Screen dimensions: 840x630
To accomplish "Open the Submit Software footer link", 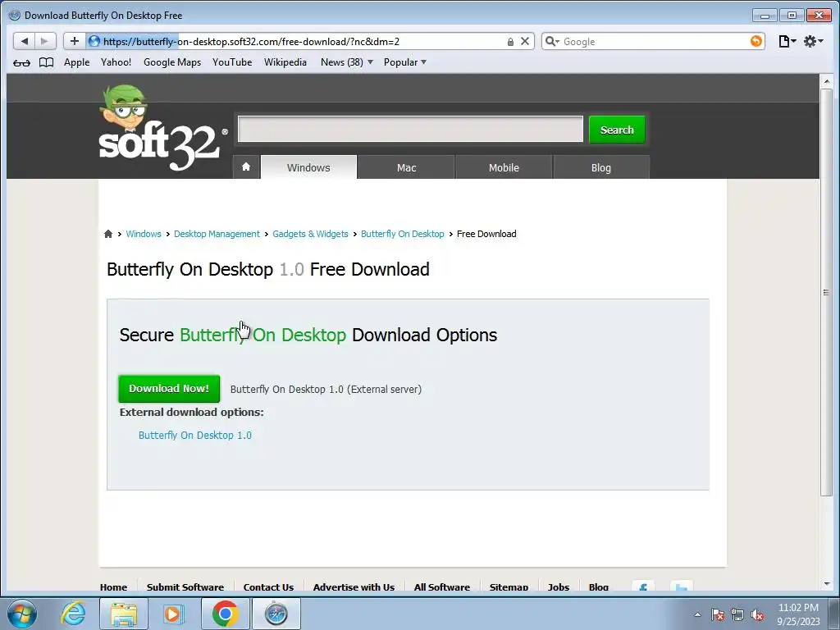I will click(x=185, y=587).
